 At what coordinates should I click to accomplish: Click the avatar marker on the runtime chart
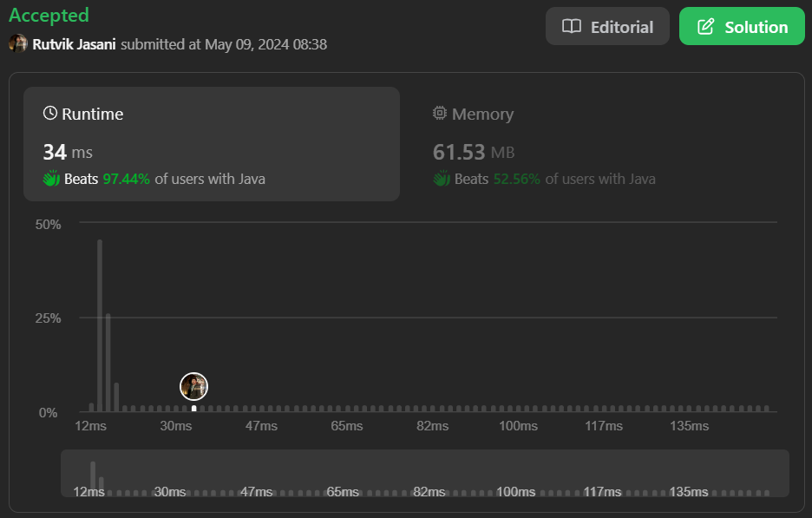193,386
